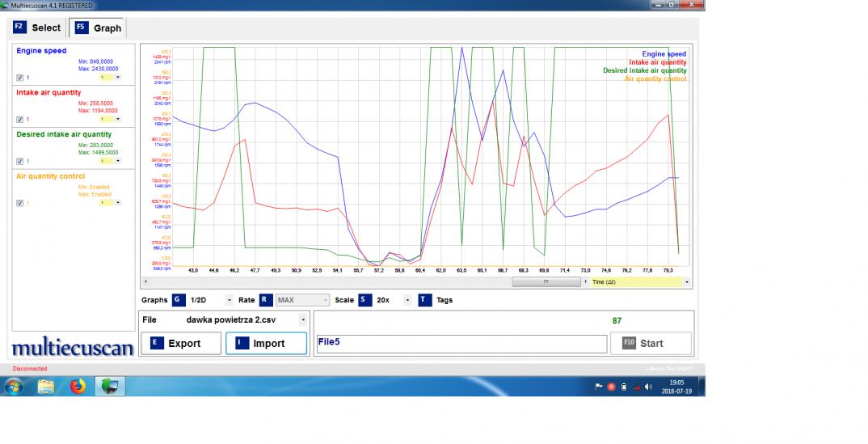This screenshot has width=868, height=444.
Task: Click the battery tray icon
Action: pyautogui.click(x=623, y=387)
